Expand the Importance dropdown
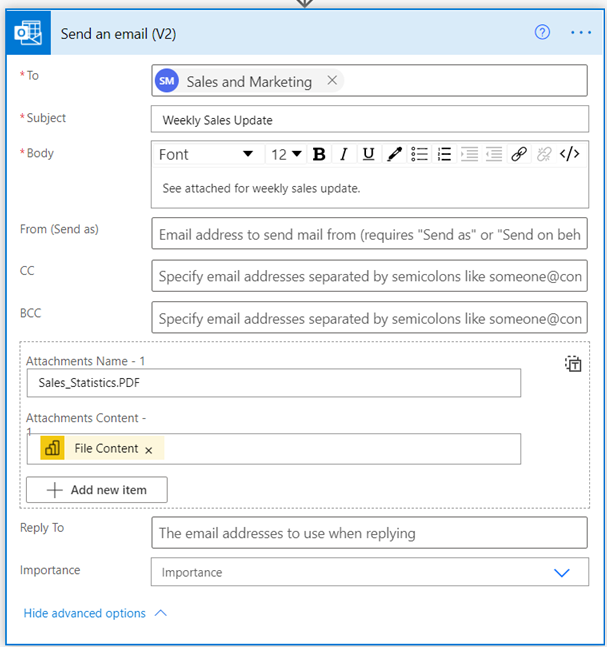 click(x=562, y=572)
